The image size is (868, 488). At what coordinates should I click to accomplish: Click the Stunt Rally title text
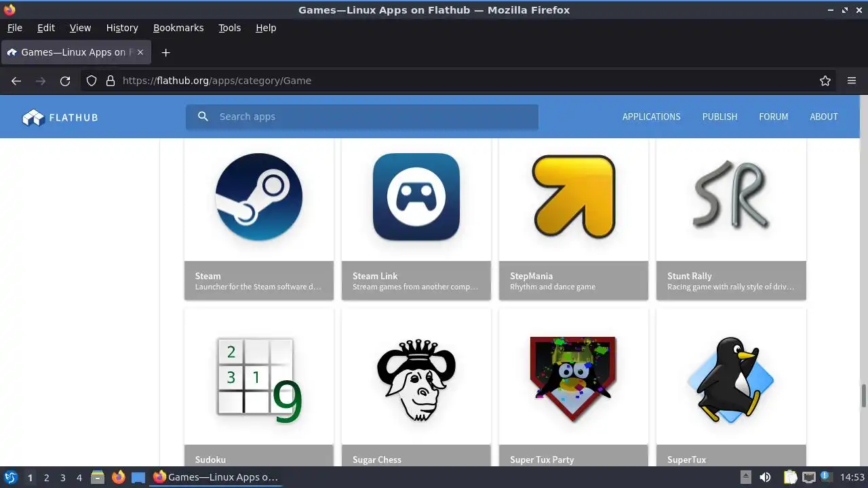[689, 276]
